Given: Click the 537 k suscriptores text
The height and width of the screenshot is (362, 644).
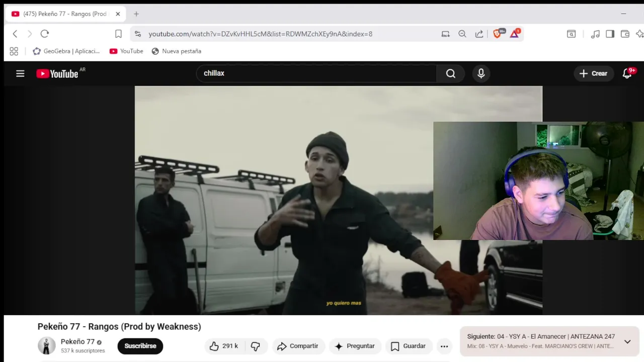Looking at the screenshot, I should [x=83, y=351].
